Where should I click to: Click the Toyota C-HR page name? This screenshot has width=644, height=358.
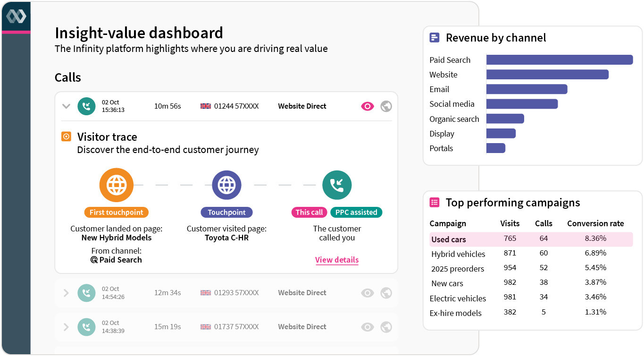[226, 238]
